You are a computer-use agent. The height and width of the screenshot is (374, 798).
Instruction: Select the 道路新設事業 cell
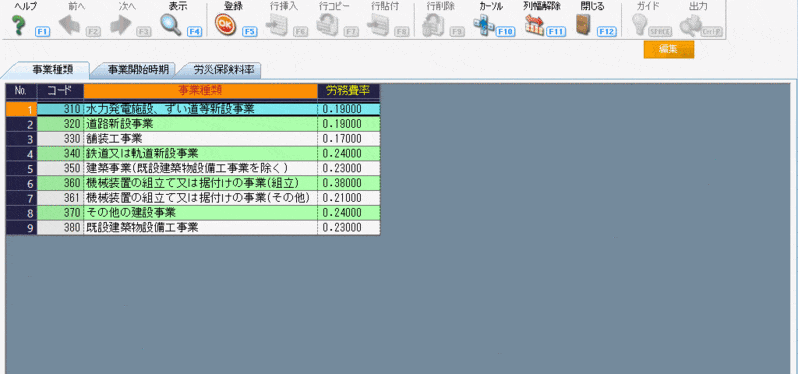pos(201,124)
